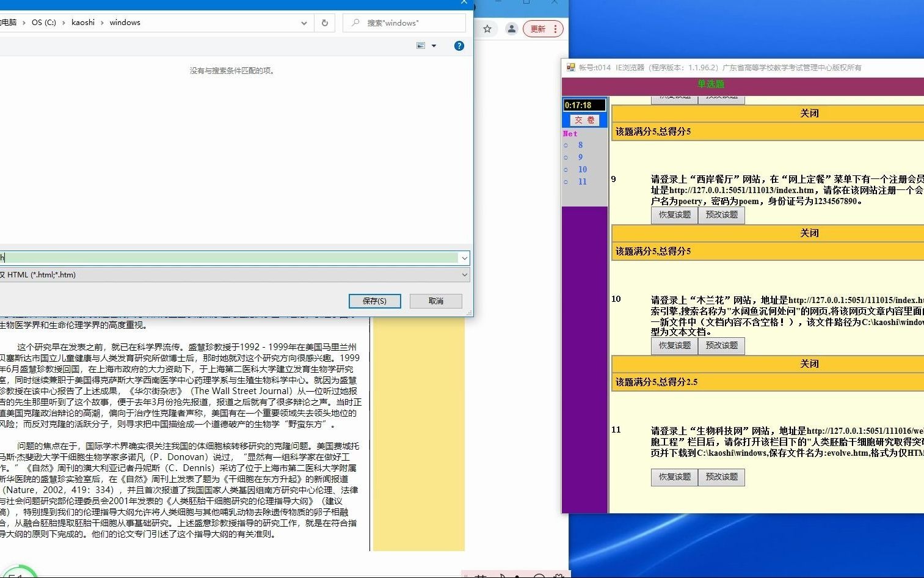Screen dimensions: 924x578
Task: Click article paragraph starting "问题的焦点在于"
Action: point(180,490)
